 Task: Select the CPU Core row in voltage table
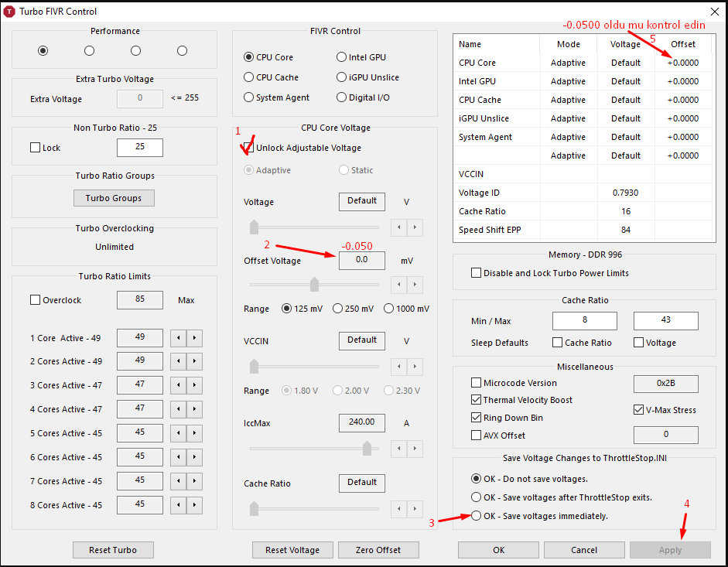click(584, 63)
